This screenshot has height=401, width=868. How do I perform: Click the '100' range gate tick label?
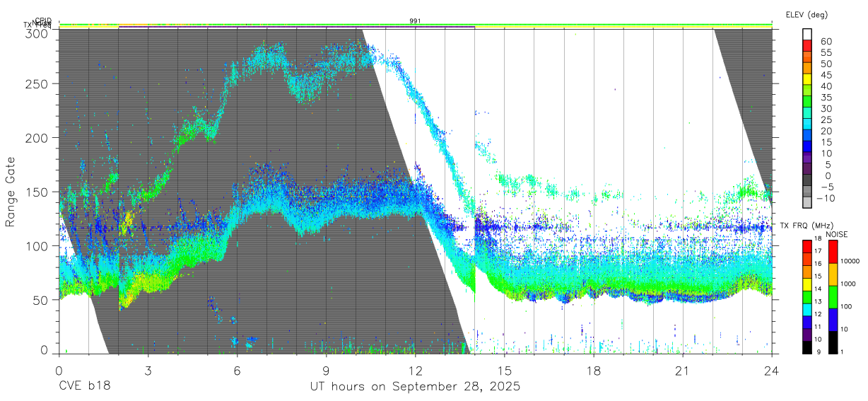(36, 245)
